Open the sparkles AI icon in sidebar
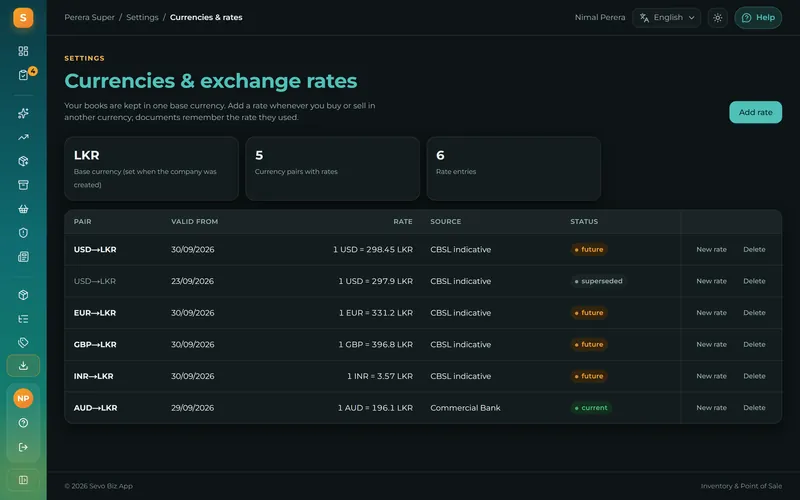The width and height of the screenshot is (800, 500). [x=23, y=113]
